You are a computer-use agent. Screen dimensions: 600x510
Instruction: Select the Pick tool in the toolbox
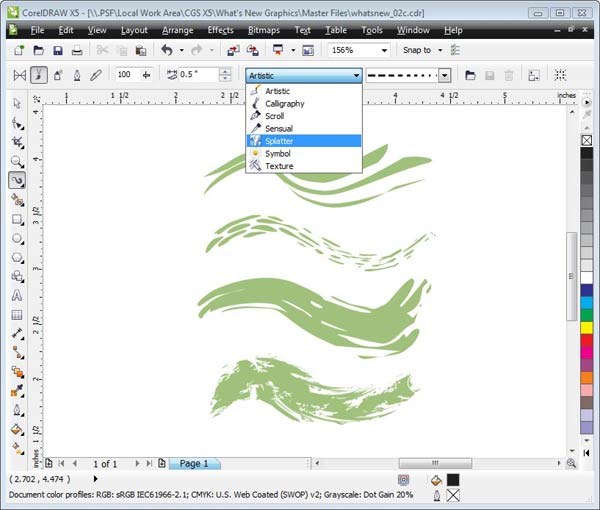(x=17, y=103)
